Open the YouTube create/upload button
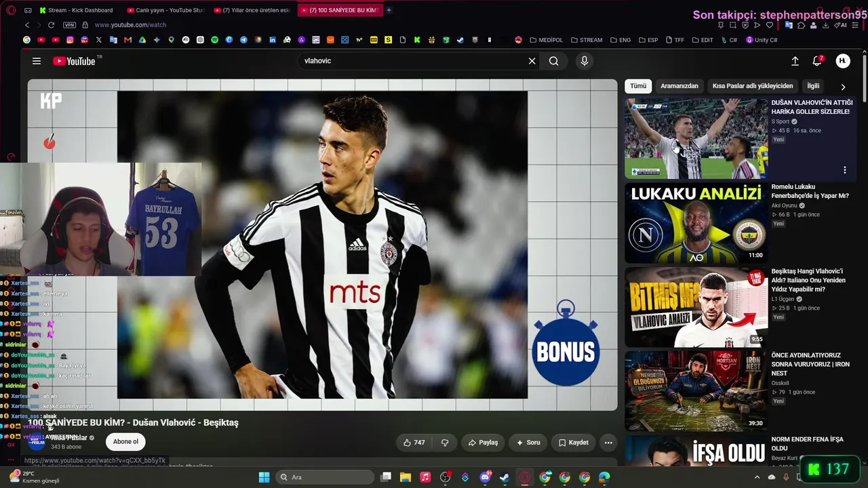This screenshot has height=488, width=868. point(795,61)
